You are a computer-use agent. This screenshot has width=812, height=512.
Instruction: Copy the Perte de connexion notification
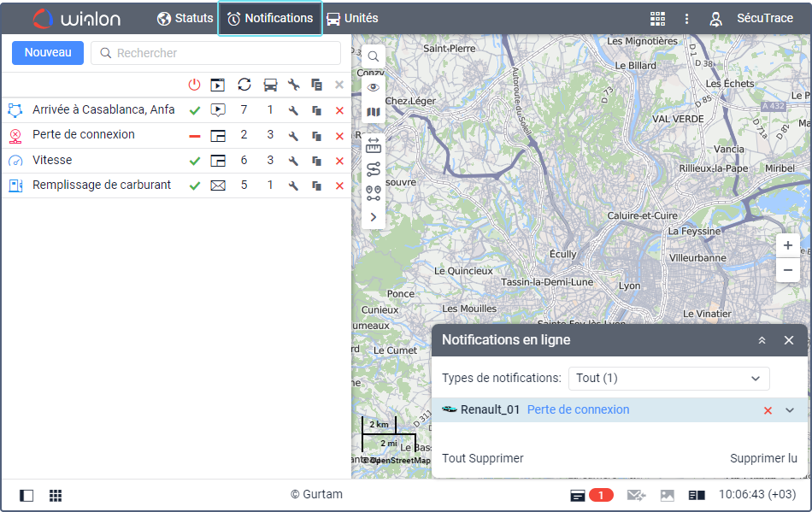click(x=316, y=136)
